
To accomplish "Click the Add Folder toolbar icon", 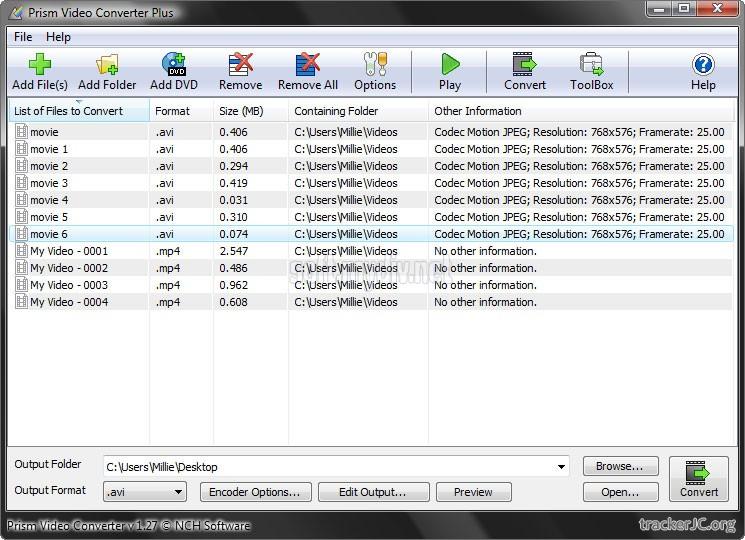I will pyautogui.click(x=107, y=71).
